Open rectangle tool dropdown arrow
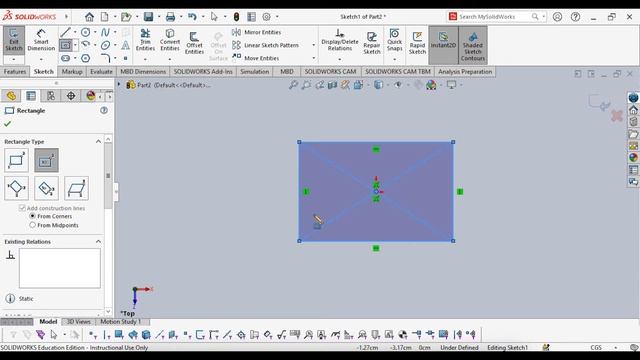 pyautogui.click(x=75, y=45)
